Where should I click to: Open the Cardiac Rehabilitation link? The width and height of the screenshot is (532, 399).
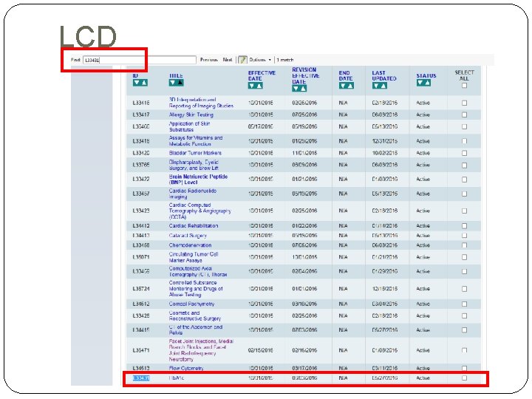pos(194,225)
